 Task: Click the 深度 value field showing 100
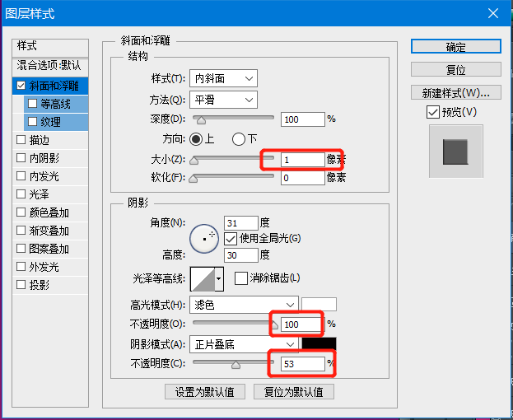click(x=303, y=119)
